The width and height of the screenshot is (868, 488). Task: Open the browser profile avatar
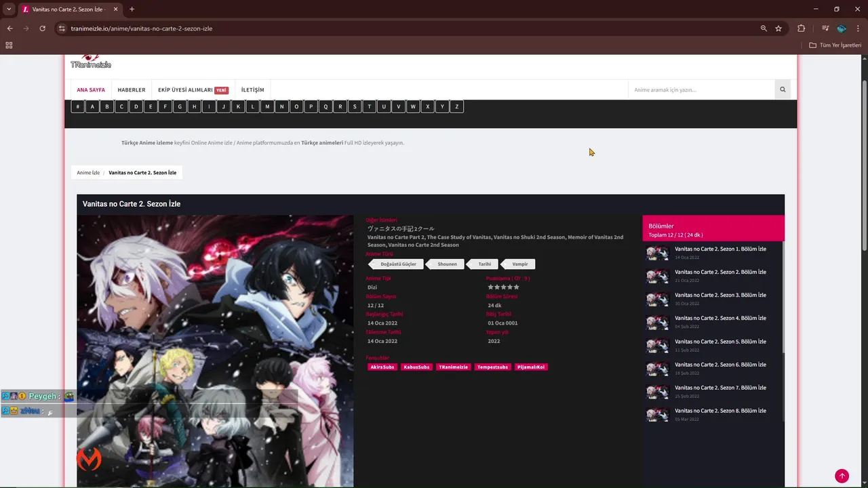[842, 28]
